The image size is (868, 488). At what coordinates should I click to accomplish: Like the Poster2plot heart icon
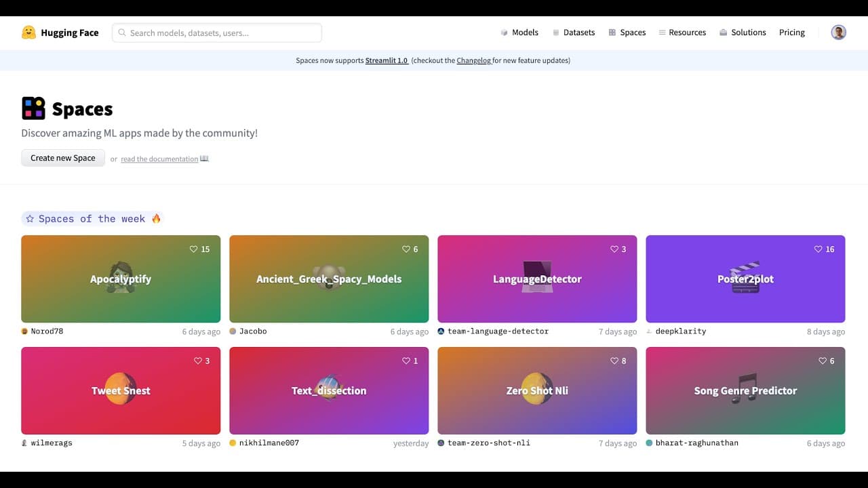coord(818,249)
